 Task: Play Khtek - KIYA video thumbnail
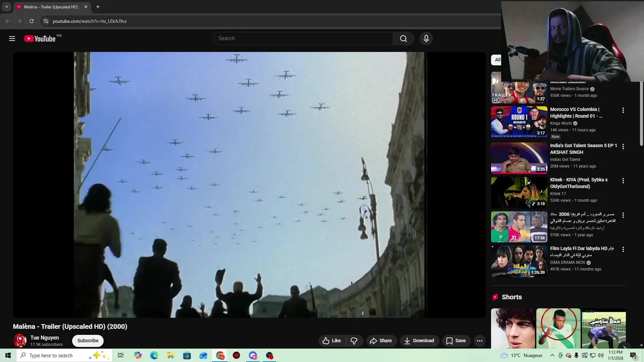(519, 192)
